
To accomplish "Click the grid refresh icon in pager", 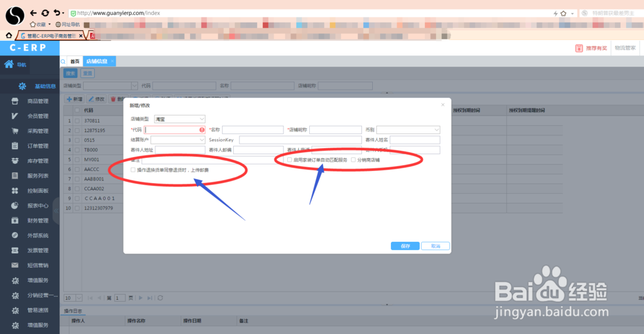I will click(x=160, y=298).
